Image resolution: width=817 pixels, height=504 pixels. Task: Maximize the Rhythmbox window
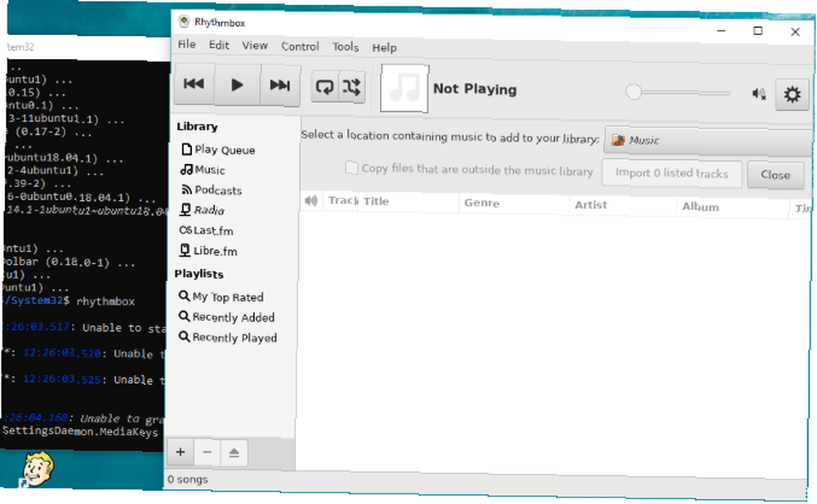tap(758, 31)
